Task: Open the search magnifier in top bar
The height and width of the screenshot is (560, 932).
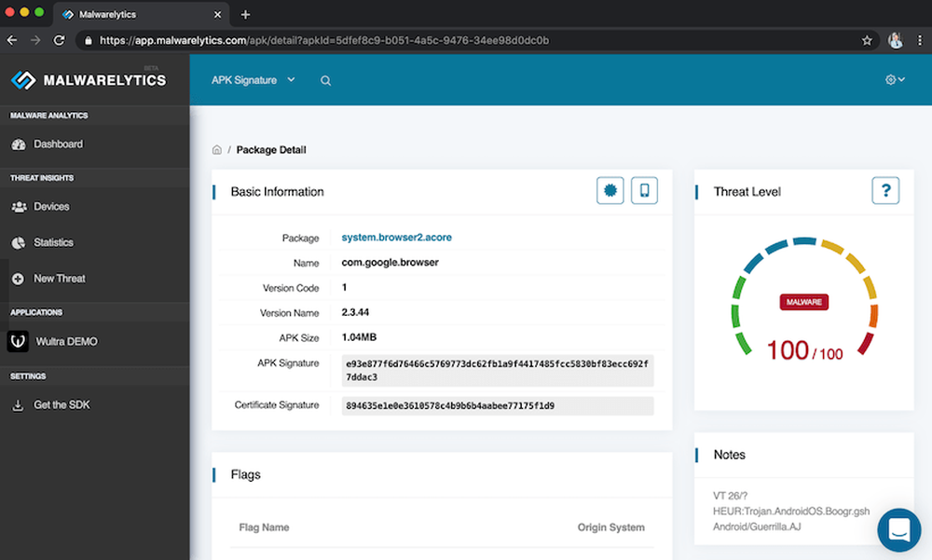Action: pyautogui.click(x=324, y=80)
